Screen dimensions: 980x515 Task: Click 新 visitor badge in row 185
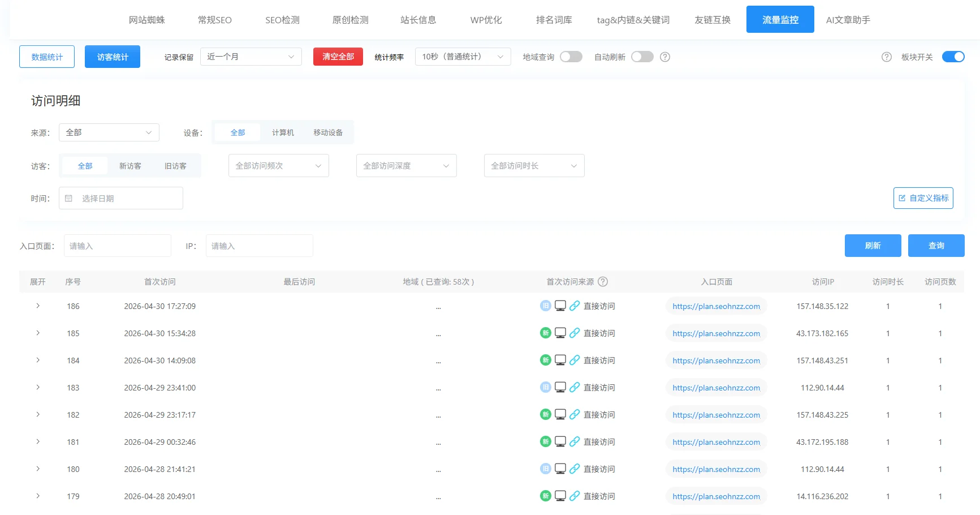[x=545, y=333]
